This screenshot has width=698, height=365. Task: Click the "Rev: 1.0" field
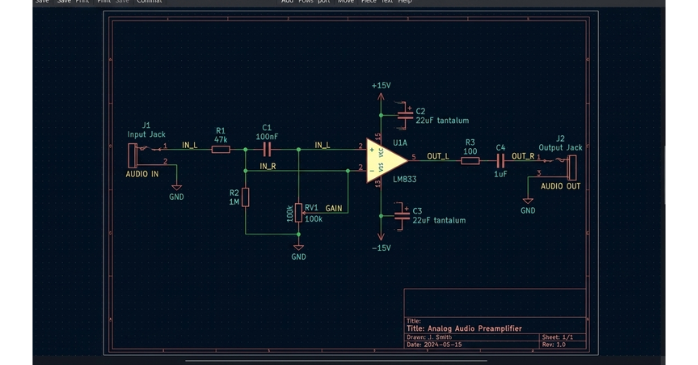pyautogui.click(x=554, y=345)
